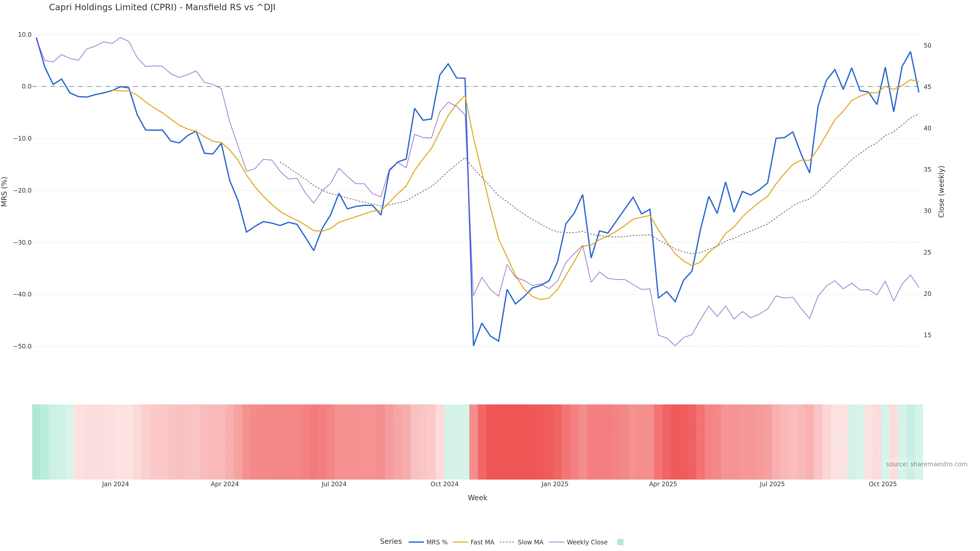Click the green legend color swatch
Screen dimensions: 980x551
click(x=620, y=542)
